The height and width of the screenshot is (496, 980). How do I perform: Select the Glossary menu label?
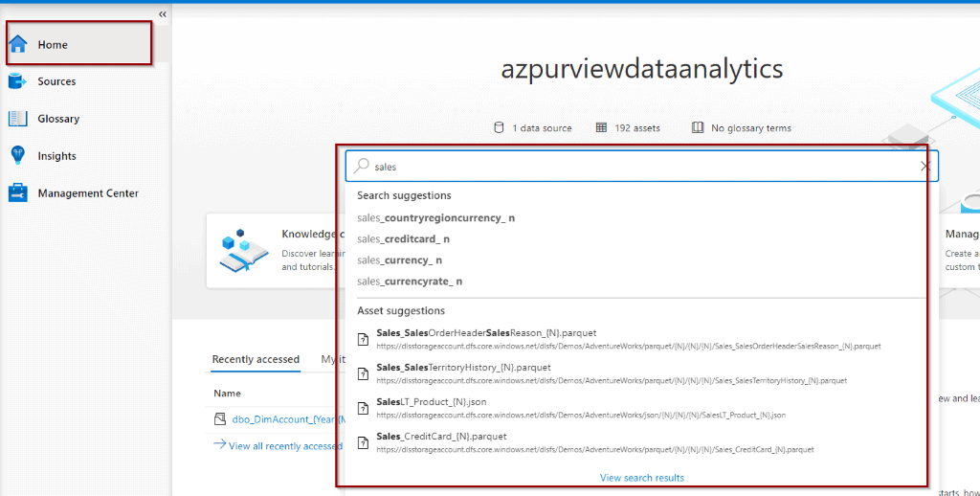(58, 119)
